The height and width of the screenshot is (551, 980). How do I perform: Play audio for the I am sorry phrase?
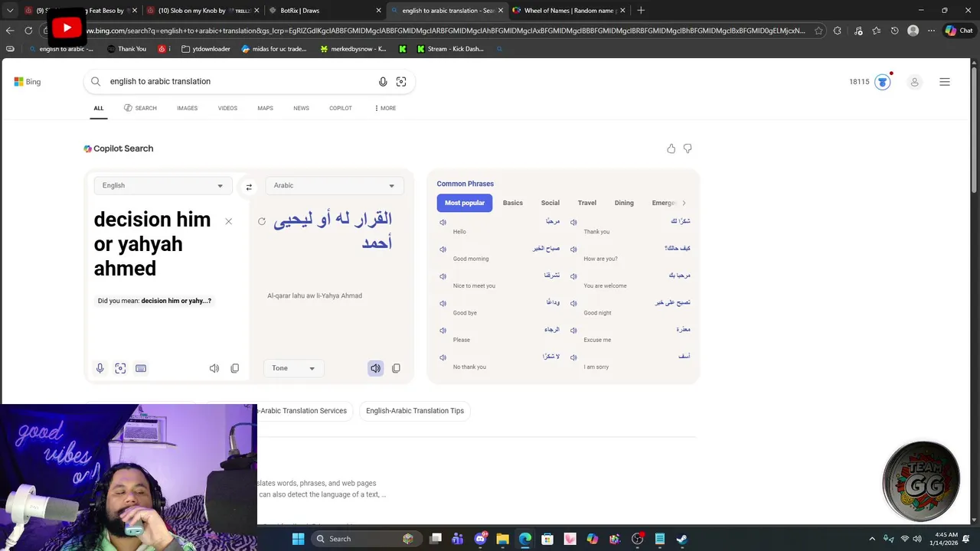[573, 357]
